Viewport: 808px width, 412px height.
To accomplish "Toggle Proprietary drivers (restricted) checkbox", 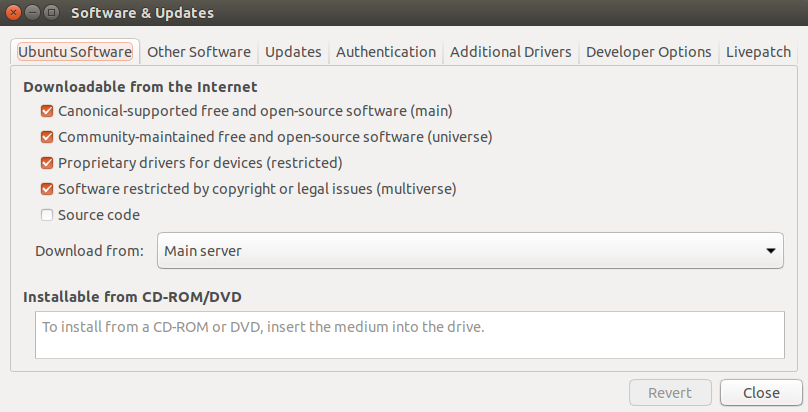I will pyautogui.click(x=47, y=163).
